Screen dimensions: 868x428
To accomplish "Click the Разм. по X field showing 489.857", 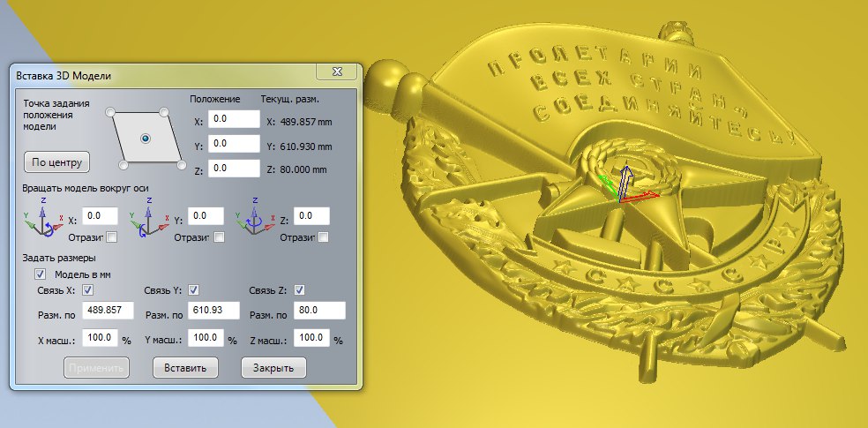I will coord(108,311).
